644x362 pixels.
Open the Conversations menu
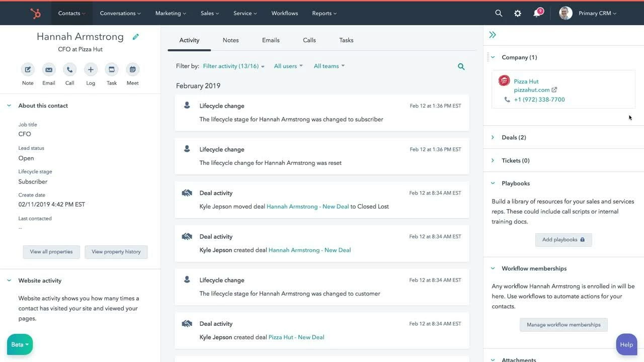[120, 14]
